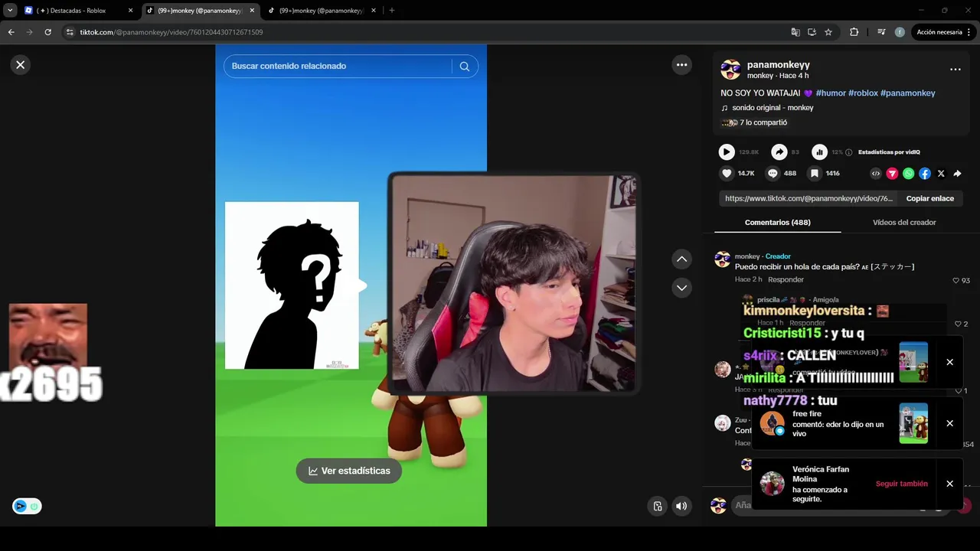Click engagement info icon beside 12%

(848, 152)
